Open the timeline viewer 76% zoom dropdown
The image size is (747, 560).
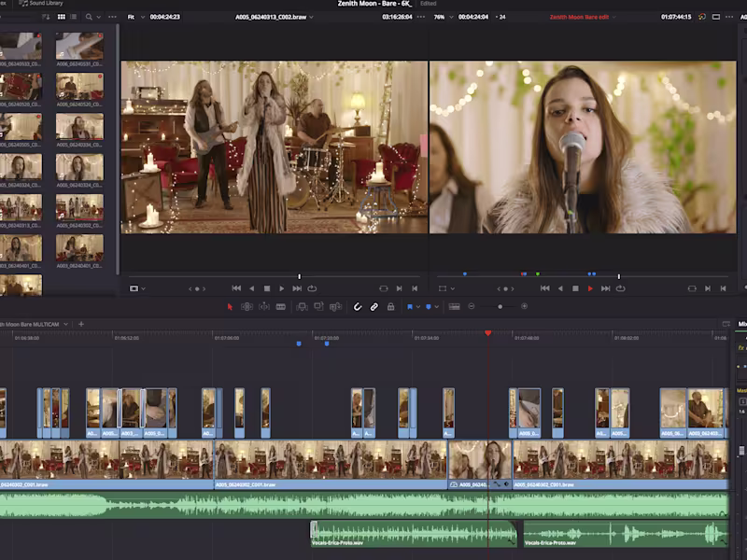[442, 17]
